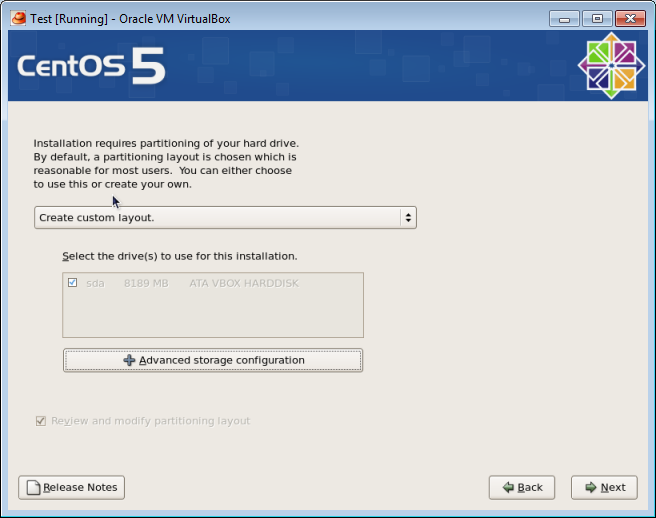This screenshot has height=518, width=656.
Task: Select the '8189 MB' drive size text
Action: (146, 284)
